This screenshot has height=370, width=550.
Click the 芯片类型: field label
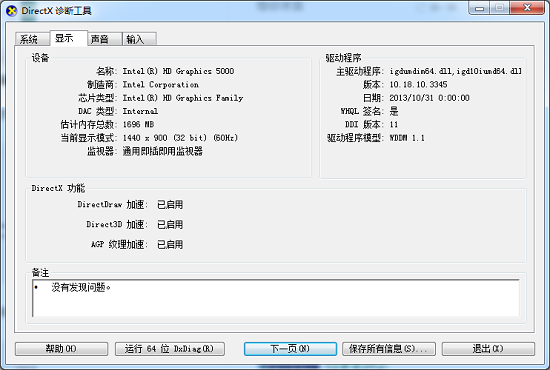pos(98,98)
